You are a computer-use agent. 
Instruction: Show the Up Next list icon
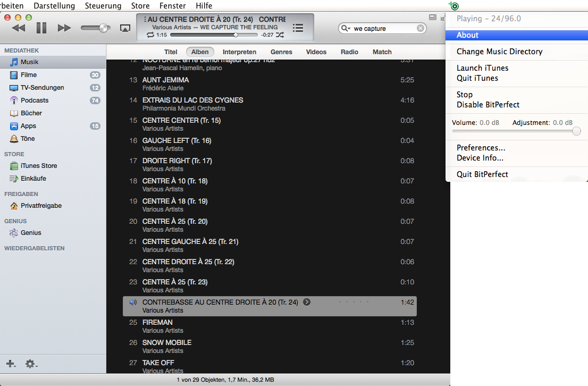[x=298, y=28]
